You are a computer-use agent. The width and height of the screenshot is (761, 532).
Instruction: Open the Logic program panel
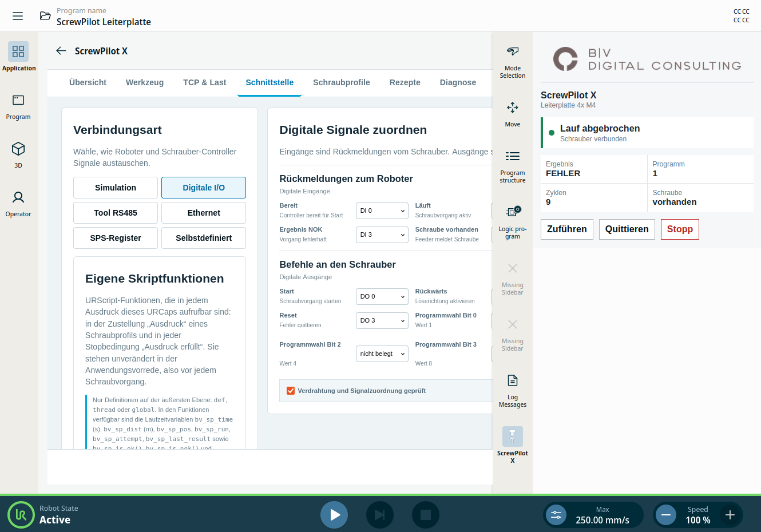(x=513, y=223)
